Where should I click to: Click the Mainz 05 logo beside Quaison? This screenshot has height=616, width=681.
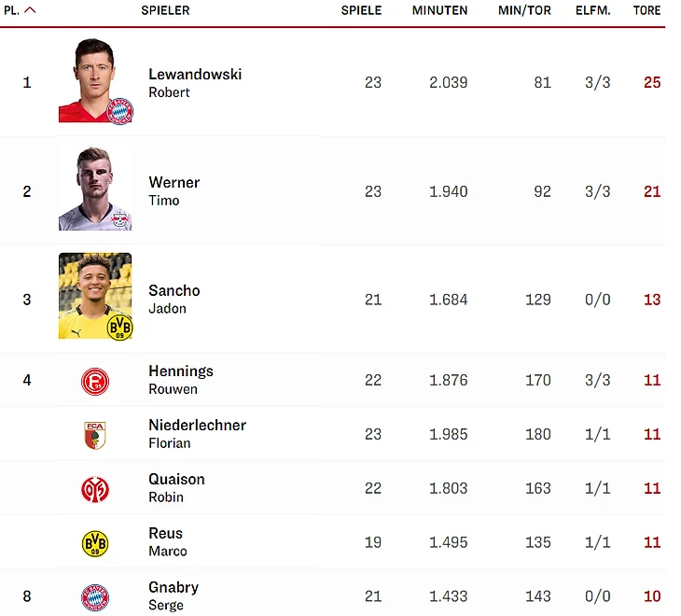[x=95, y=489]
